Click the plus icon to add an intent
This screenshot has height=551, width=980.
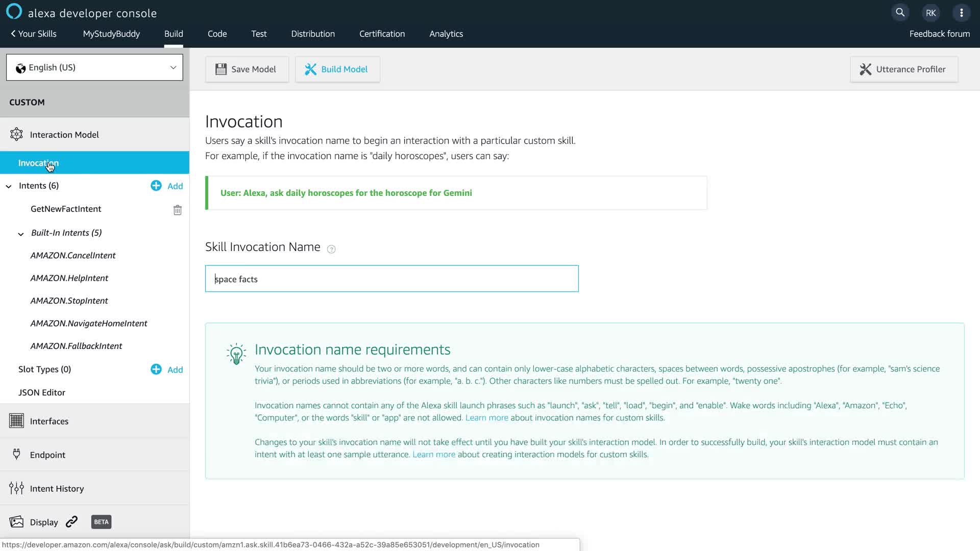pos(156,186)
